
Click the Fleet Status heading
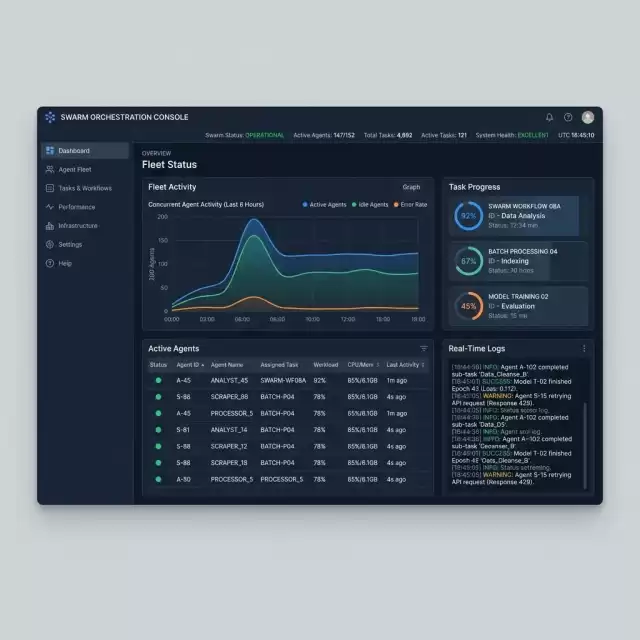click(x=169, y=164)
